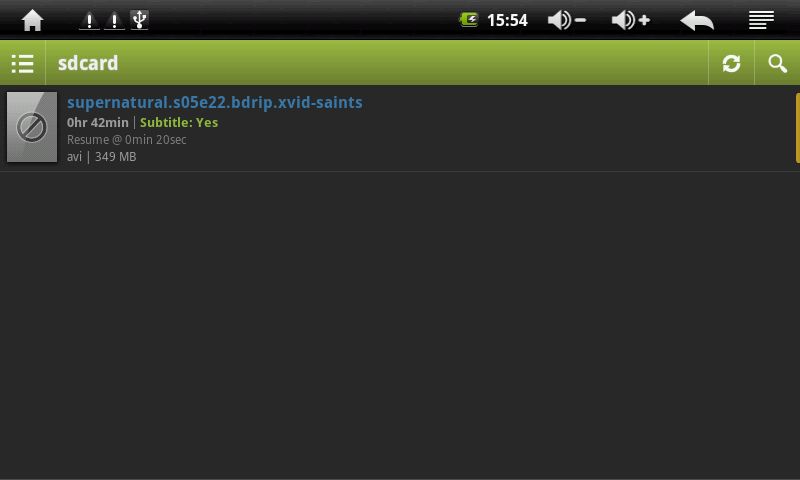Open the leftmost warning triangle notification
Image resolution: width=800 pixels, height=480 pixels.
[89, 20]
